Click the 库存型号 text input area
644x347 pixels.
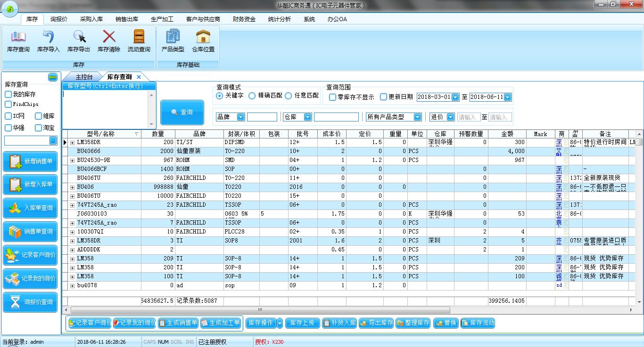[x=106, y=108]
